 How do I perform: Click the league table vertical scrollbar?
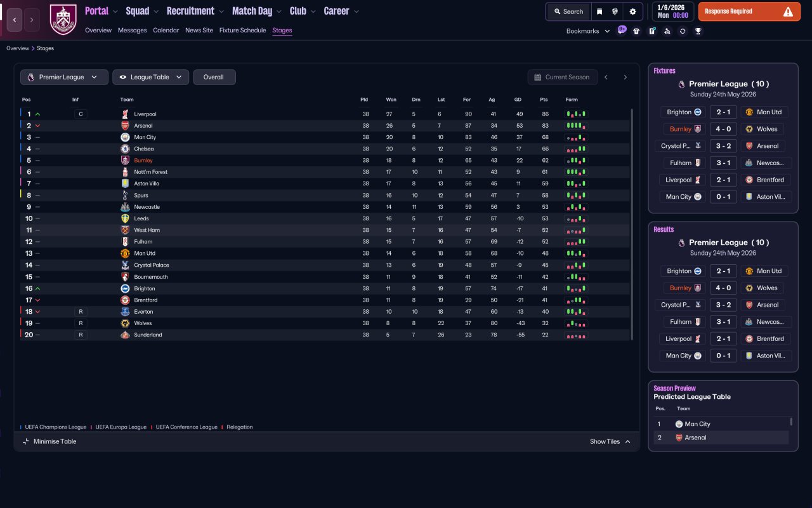tap(632, 224)
